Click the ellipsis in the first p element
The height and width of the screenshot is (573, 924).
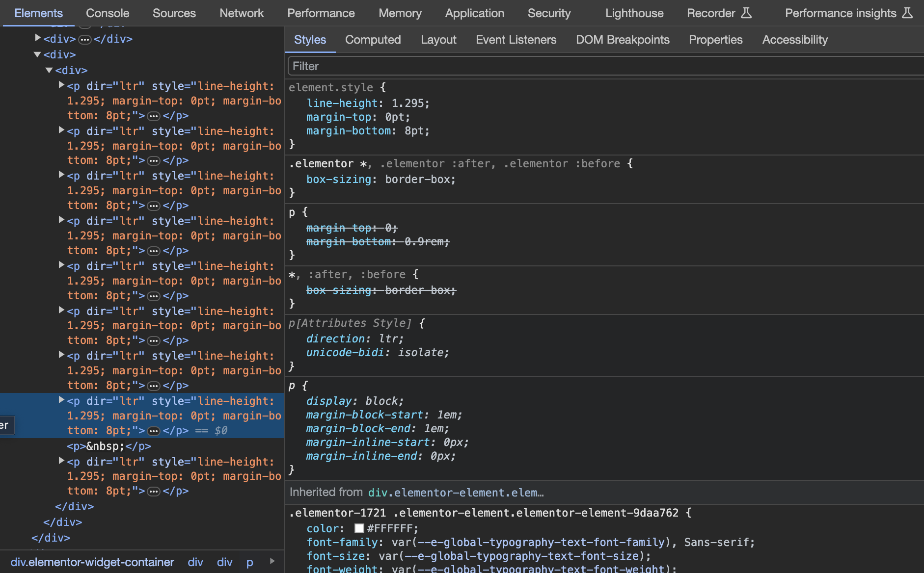tap(154, 116)
